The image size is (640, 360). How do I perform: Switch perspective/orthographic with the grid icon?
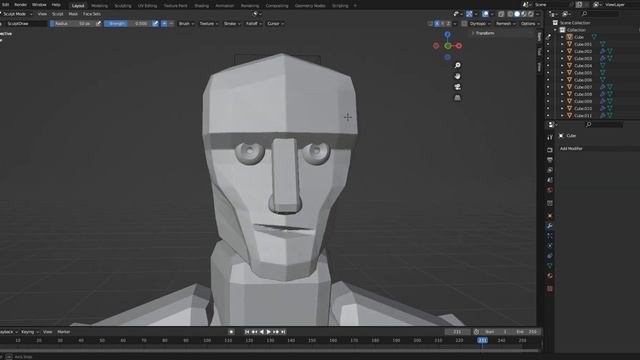[458, 98]
